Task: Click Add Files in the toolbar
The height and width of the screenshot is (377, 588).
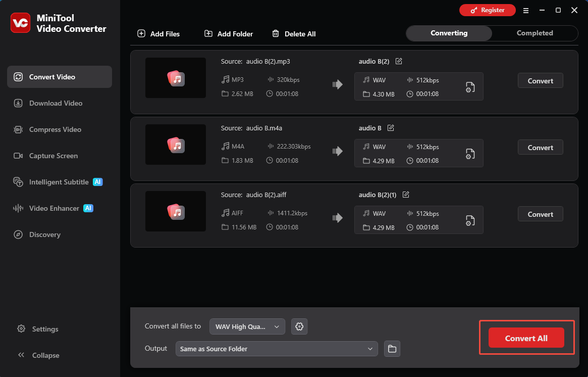Action: click(x=158, y=34)
